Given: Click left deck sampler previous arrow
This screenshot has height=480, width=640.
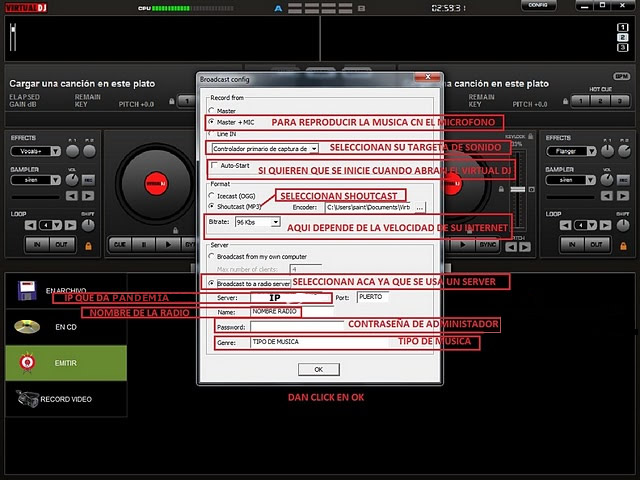Looking at the screenshot, I should [x=72, y=196].
